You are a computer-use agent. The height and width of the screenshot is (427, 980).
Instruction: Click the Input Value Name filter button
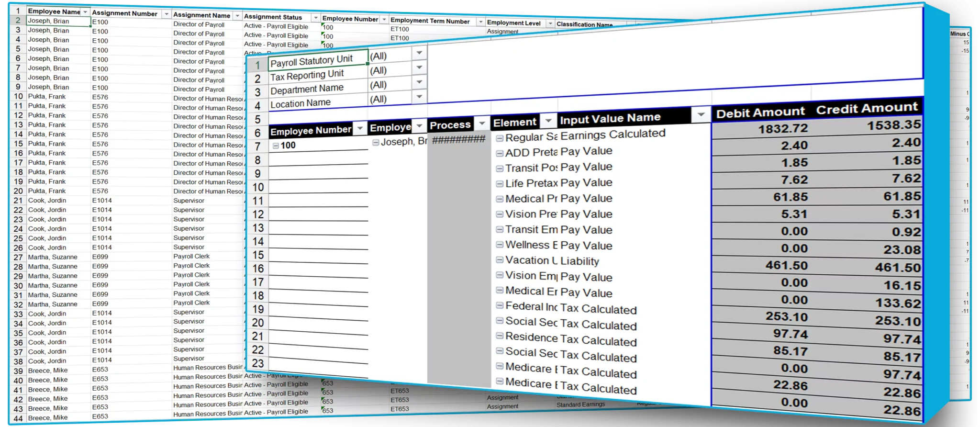click(x=701, y=114)
